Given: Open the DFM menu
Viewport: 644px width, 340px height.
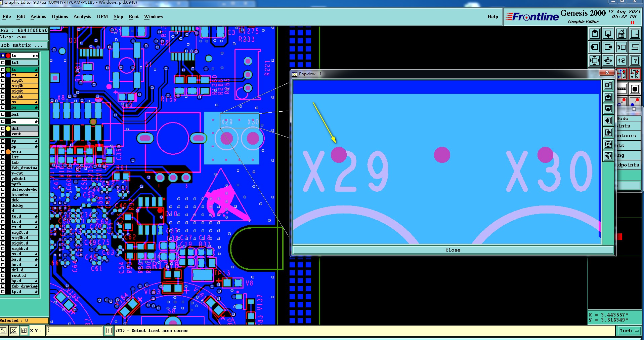Looking at the screenshot, I should point(102,16).
